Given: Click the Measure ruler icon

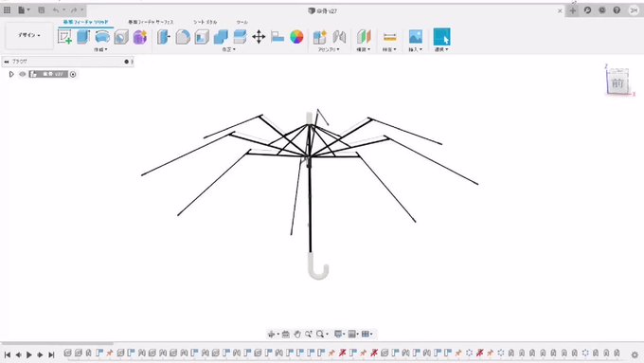Looking at the screenshot, I should click(x=390, y=37).
